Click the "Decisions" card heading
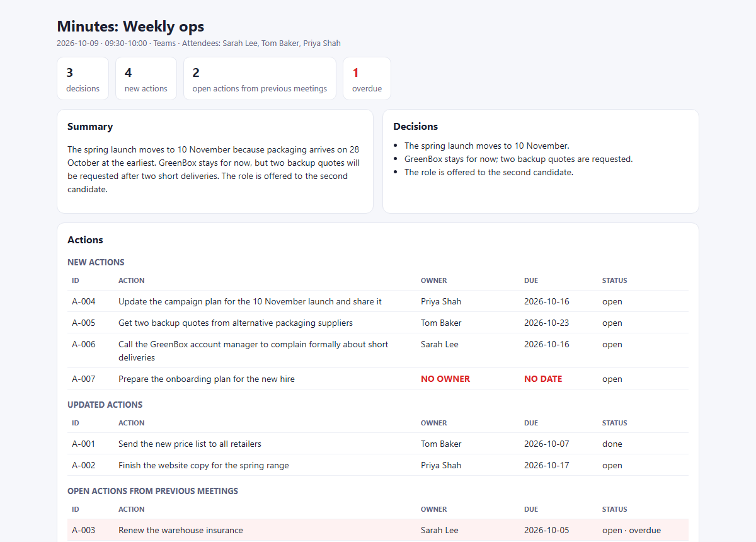The width and height of the screenshot is (756, 542). [x=415, y=127]
